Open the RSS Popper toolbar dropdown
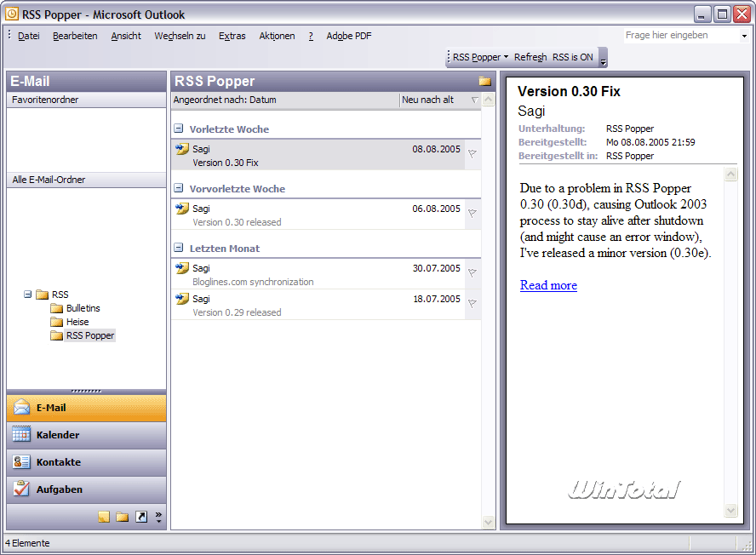The height and width of the screenshot is (555, 756). tap(480, 57)
